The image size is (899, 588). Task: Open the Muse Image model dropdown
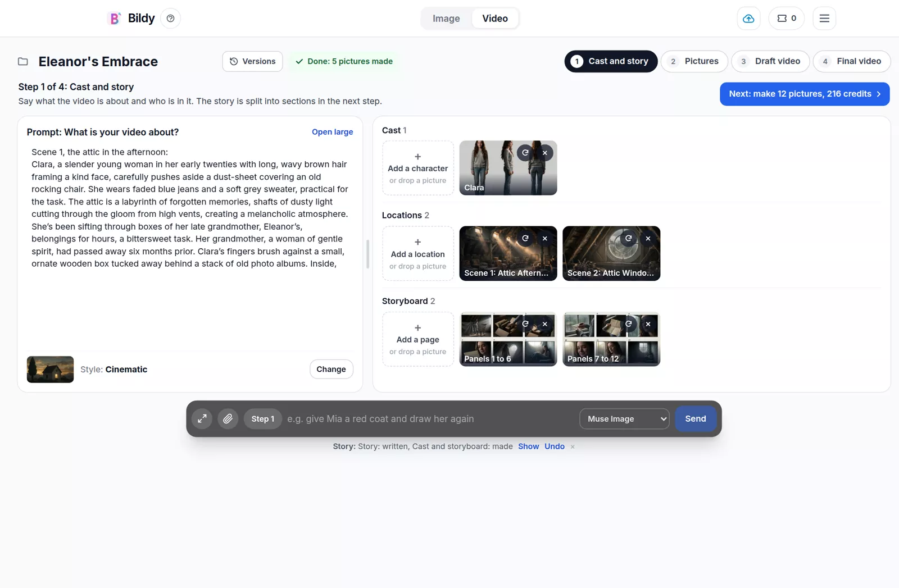[624, 419]
